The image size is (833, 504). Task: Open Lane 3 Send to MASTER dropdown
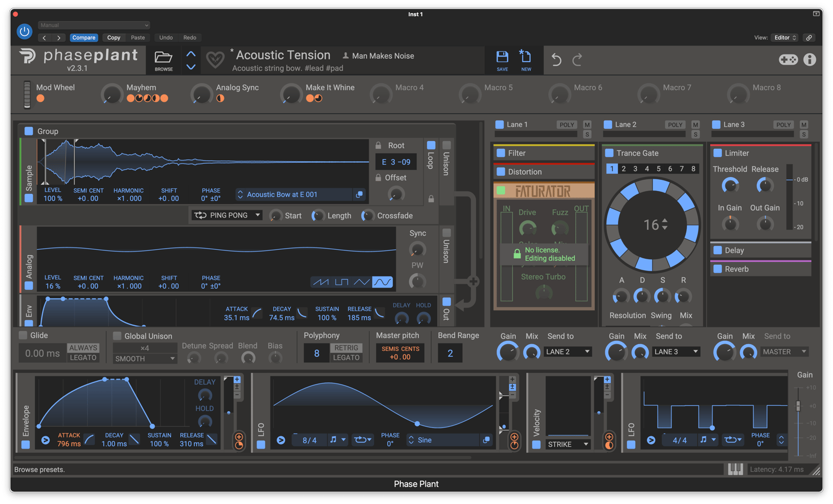point(784,351)
